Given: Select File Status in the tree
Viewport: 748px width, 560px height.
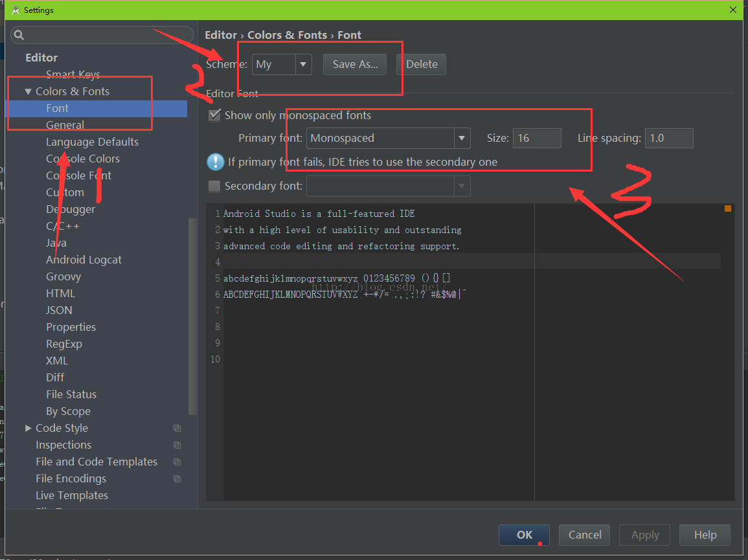Looking at the screenshot, I should tap(71, 394).
